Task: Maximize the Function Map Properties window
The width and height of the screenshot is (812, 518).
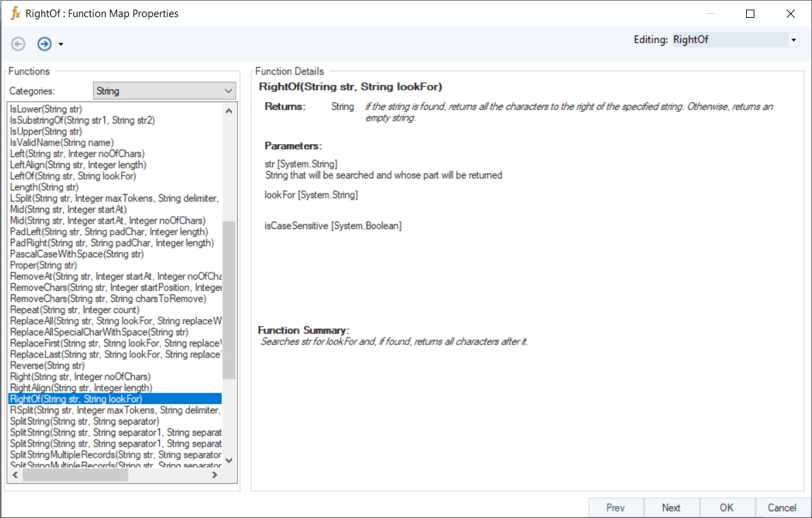Action: tap(750, 14)
